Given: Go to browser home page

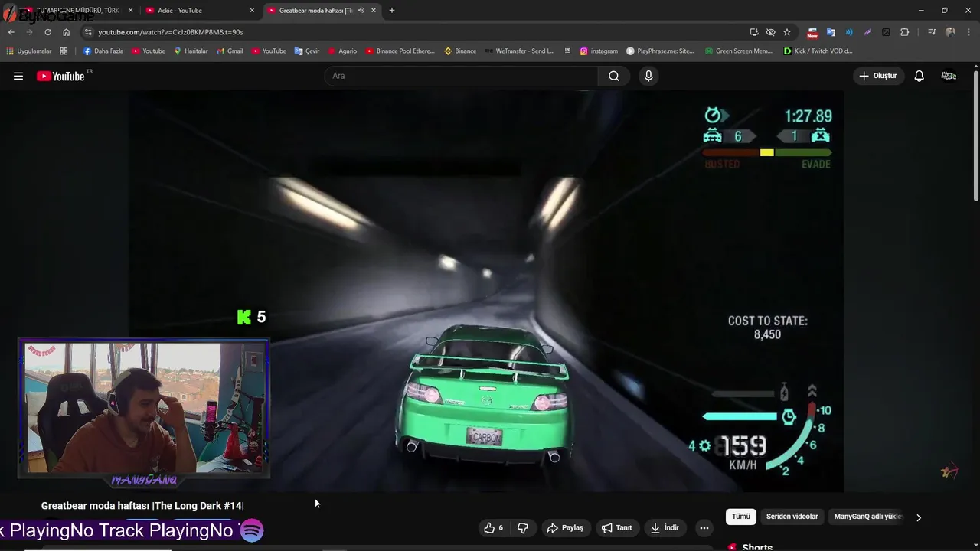Looking at the screenshot, I should coord(66,32).
